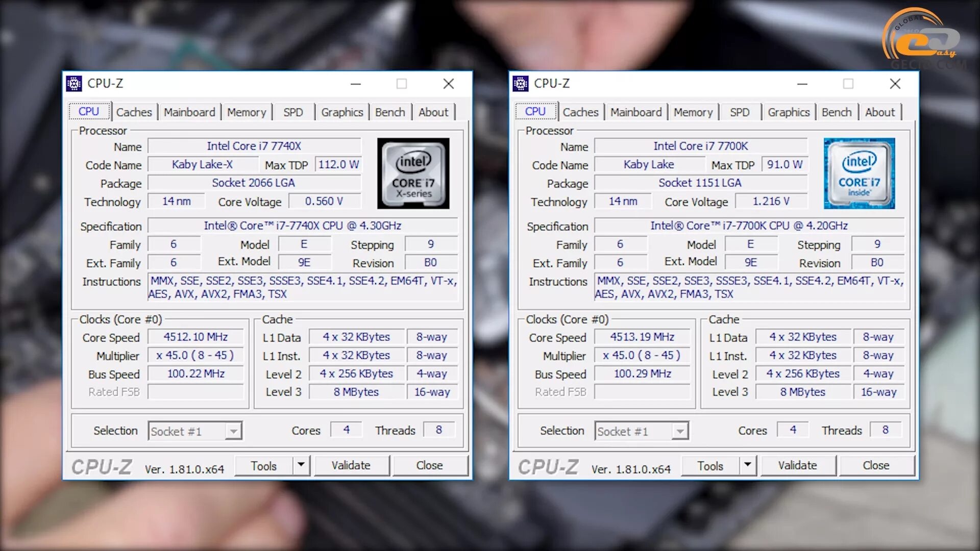Click Validate button in left CPU-Z window
Screen dimensions: 980x551
tap(351, 465)
